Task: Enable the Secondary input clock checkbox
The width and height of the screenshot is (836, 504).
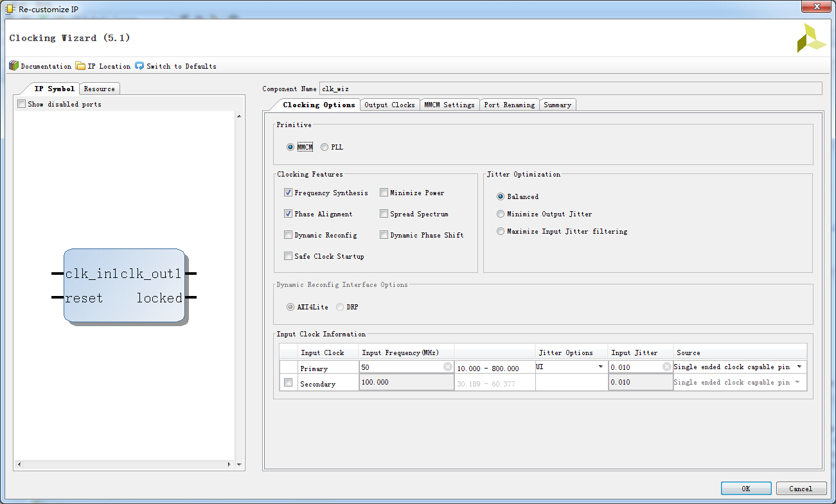Action: pyautogui.click(x=288, y=383)
